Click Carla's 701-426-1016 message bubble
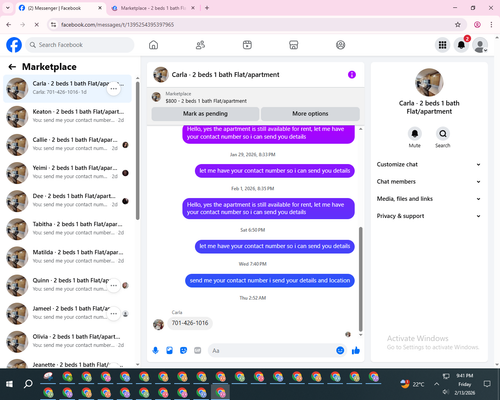500x400 pixels. (190, 323)
